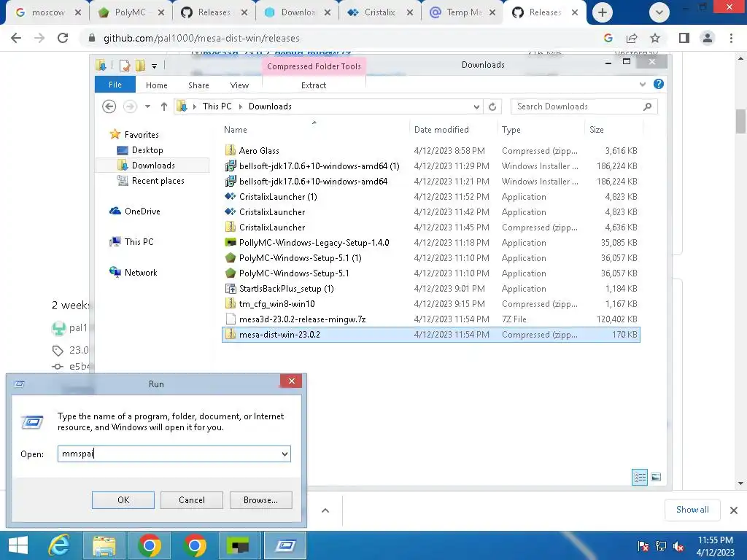Viewport: 747px width, 560px height.
Task: Click Cancel in the Run dialog
Action: coord(192,500)
